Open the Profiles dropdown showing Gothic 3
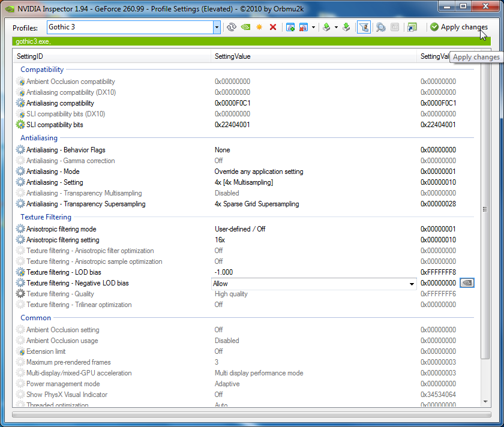The width and height of the screenshot is (504, 427). [217, 27]
